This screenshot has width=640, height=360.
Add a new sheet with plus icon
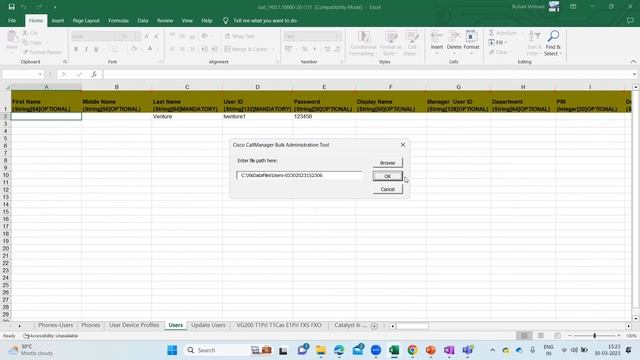tap(374, 326)
